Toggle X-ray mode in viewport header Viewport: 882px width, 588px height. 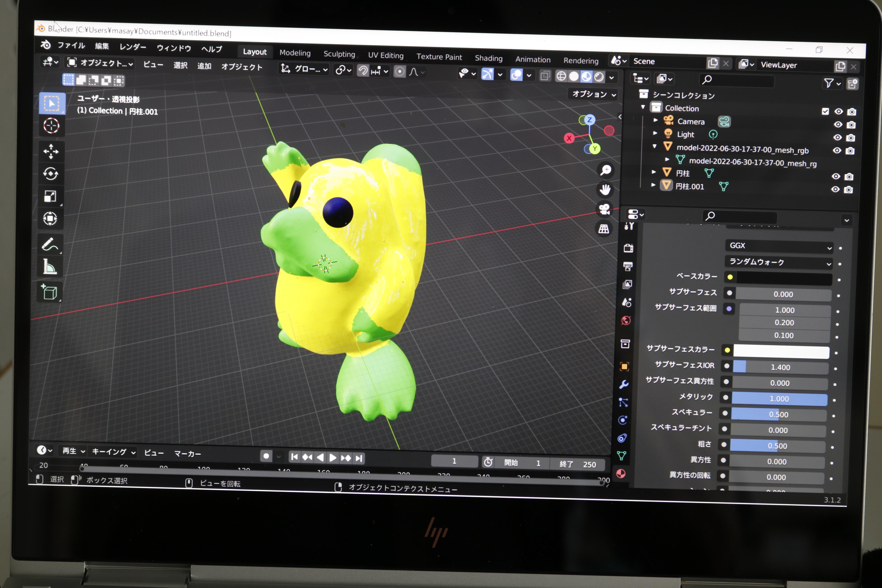pos(545,76)
